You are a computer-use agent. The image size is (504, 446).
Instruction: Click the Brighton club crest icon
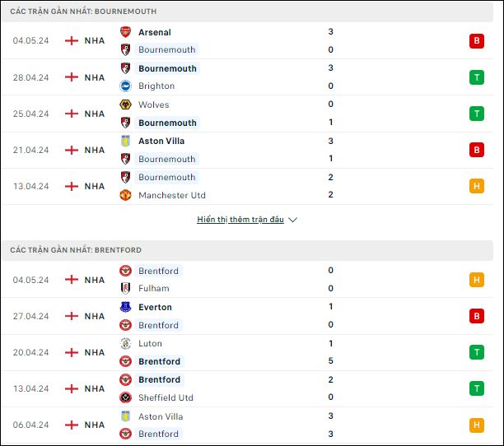tap(125, 86)
